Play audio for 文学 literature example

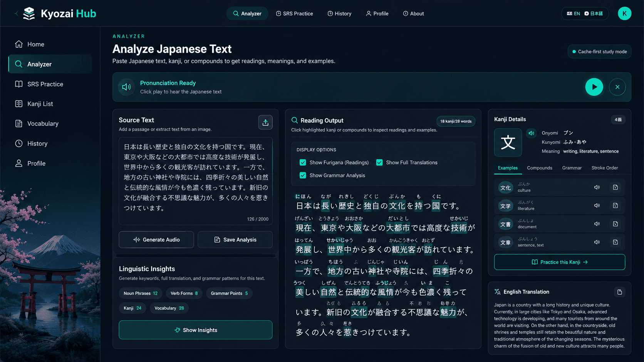coord(597,205)
